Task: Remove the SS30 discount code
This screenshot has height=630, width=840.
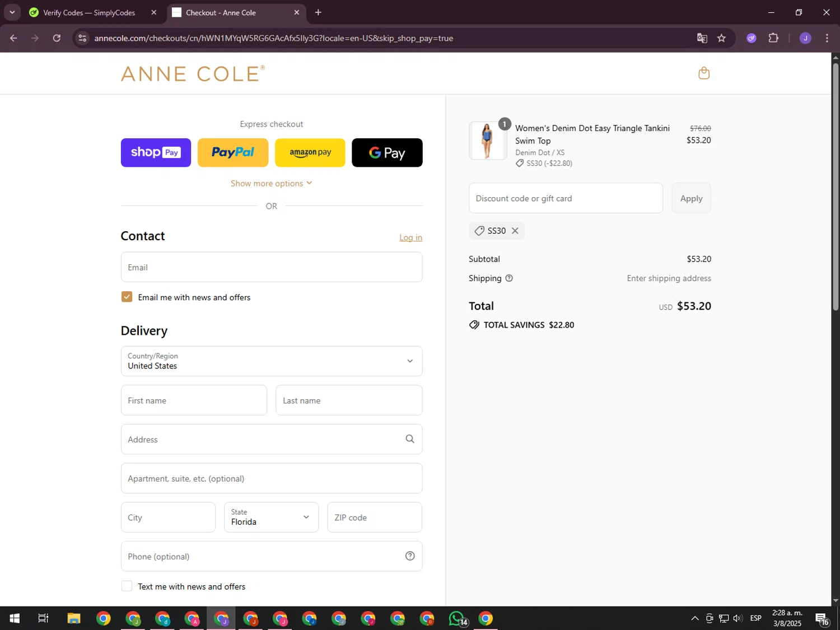Action: 515,231
